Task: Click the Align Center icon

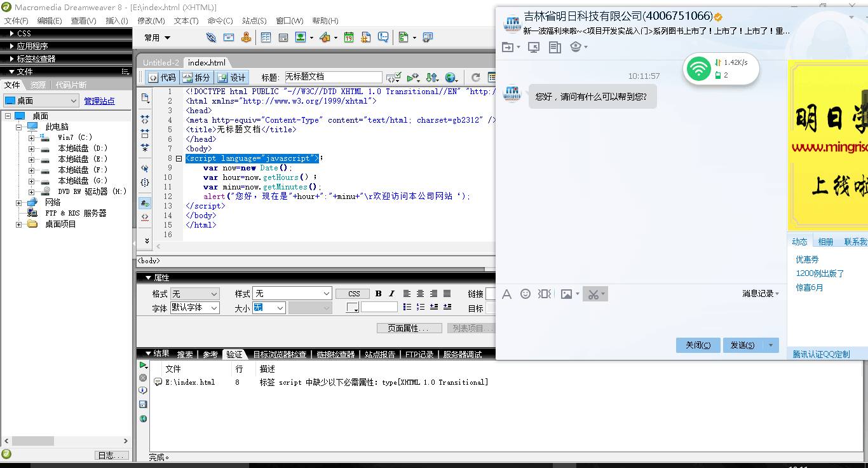Action: [x=421, y=294]
